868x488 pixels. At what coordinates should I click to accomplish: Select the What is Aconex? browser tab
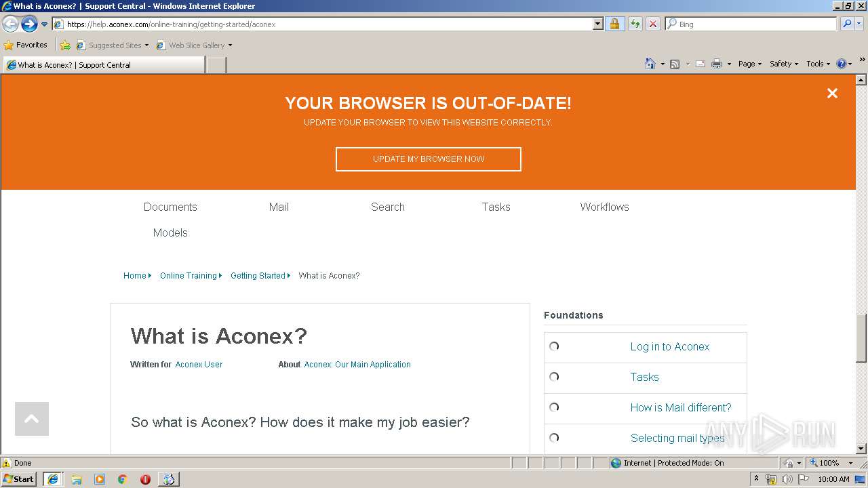(103, 65)
